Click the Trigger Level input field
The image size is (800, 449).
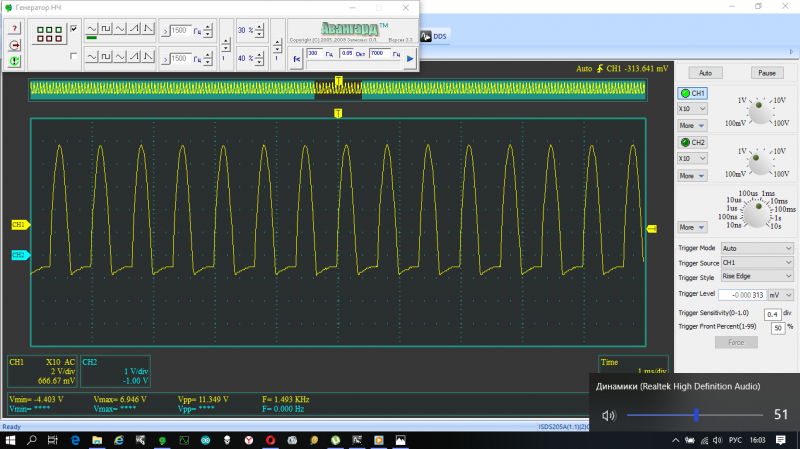tap(743, 294)
